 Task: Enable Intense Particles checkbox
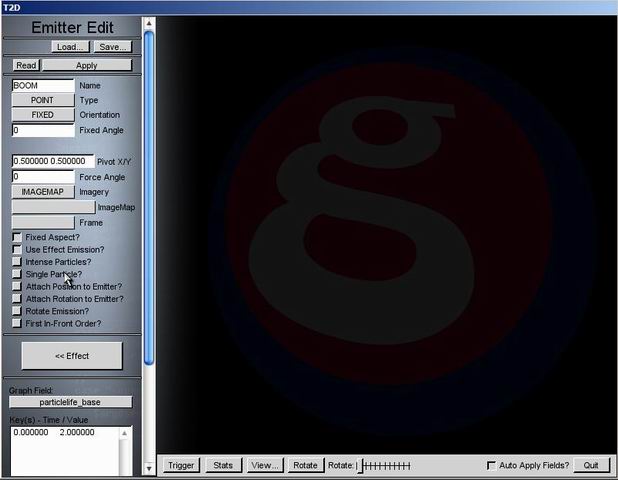click(x=17, y=262)
